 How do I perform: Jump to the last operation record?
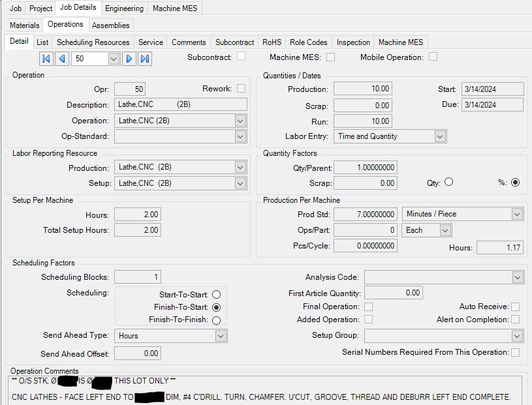coord(145,59)
